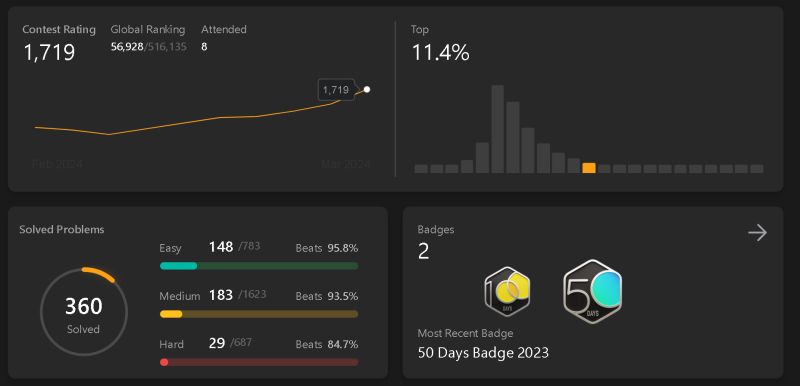Click the Badges arrow icon
Screen dimensions: 800x386
click(x=757, y=233)
